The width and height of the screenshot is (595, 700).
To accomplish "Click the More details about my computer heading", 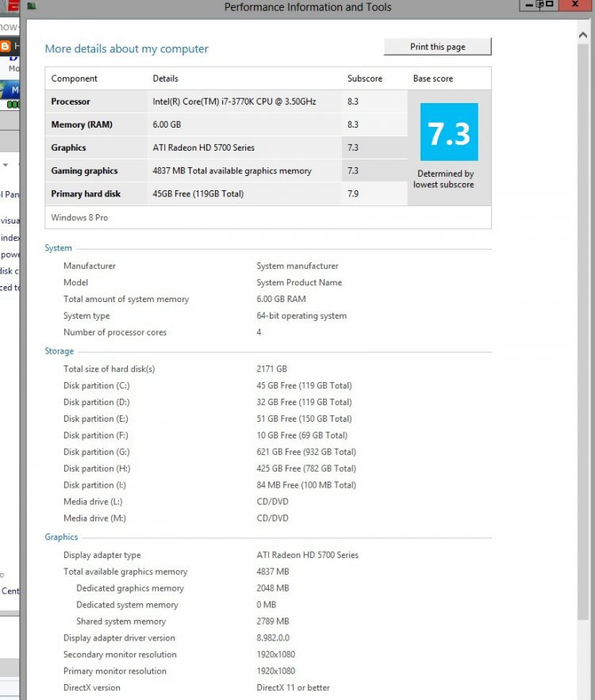I will pyautogui.click(x=126, y=49).
